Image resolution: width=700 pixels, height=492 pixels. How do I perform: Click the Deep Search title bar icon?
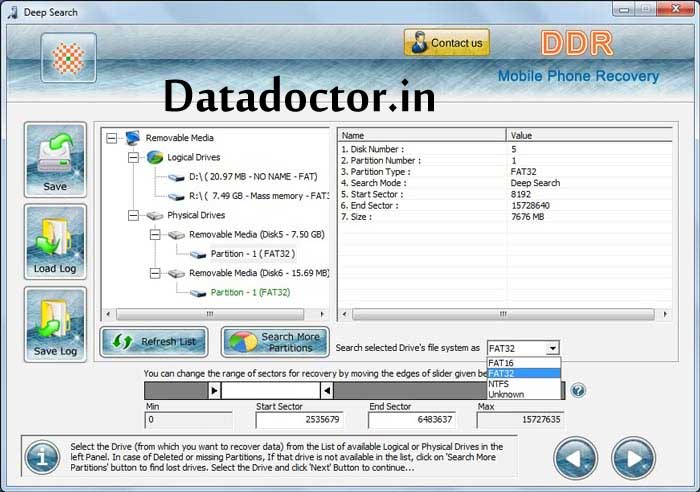coord(12,12)
